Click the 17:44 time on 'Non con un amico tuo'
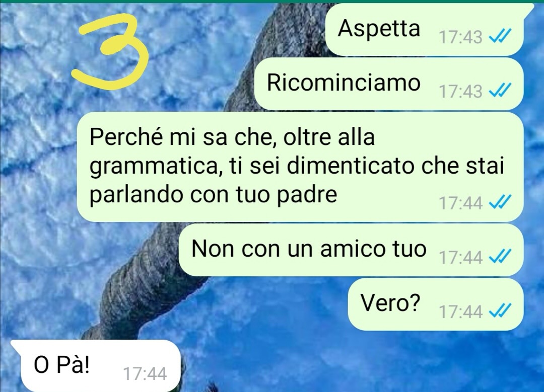Image resolution: width=544 pixels, height=392 pixels. point(460,258)
